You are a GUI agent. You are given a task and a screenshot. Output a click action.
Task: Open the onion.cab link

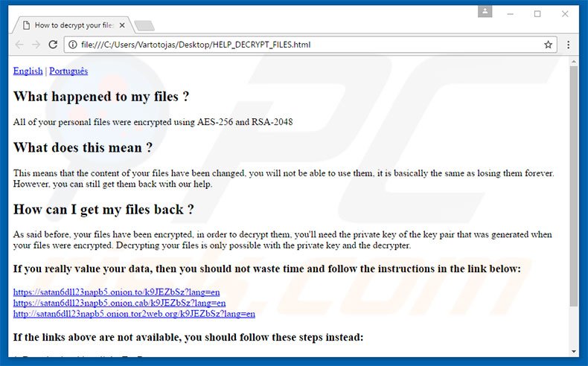(119, 303)
